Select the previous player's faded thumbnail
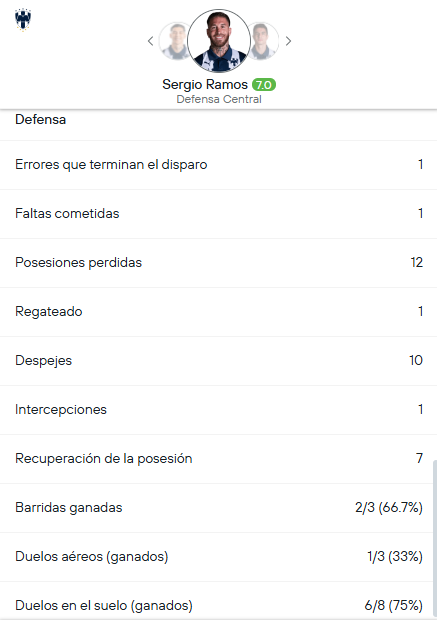This screenshot has width=437, height=620. [174, 41]
